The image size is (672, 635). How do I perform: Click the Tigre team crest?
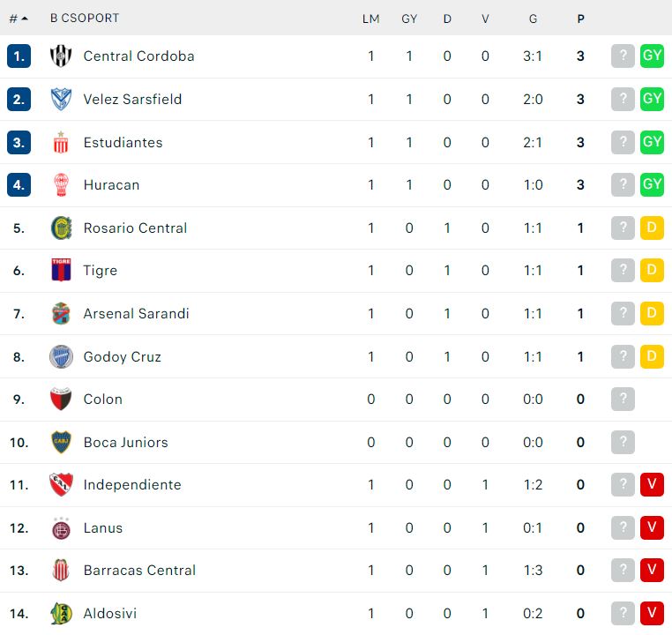pos(61,271)
